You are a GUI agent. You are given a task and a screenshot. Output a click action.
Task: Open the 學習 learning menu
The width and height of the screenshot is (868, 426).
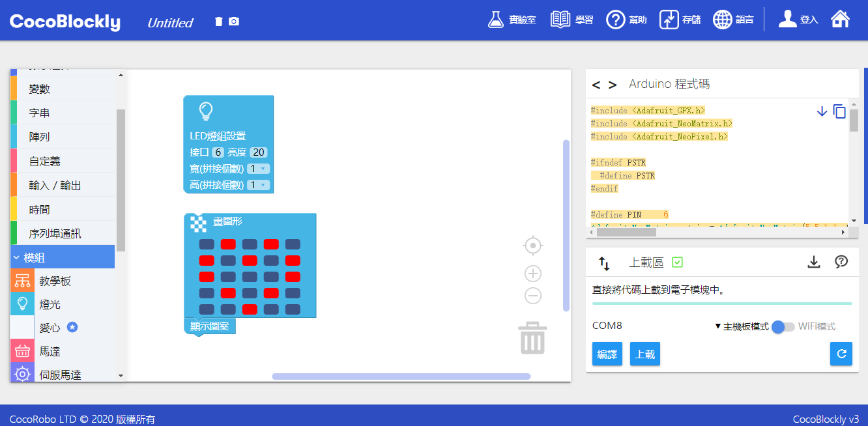coord(571,20)
